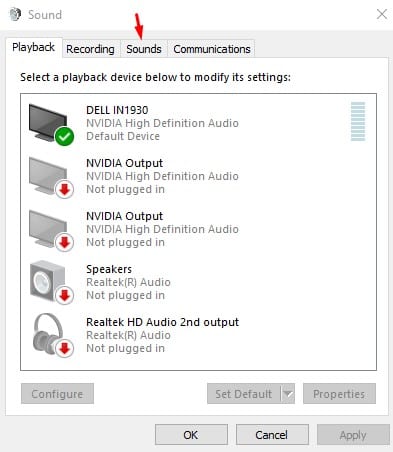Screen dimensions: 393x452
Task: Switch to the Playback tab
Action: tap(33, 47)
